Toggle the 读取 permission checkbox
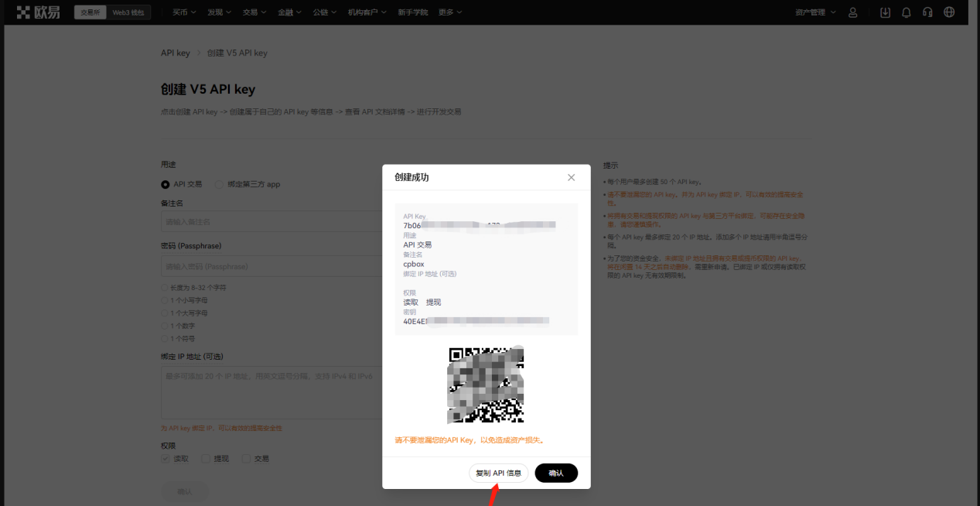The width and height of the screenshot is (980, 506). [x=166, y=459]
